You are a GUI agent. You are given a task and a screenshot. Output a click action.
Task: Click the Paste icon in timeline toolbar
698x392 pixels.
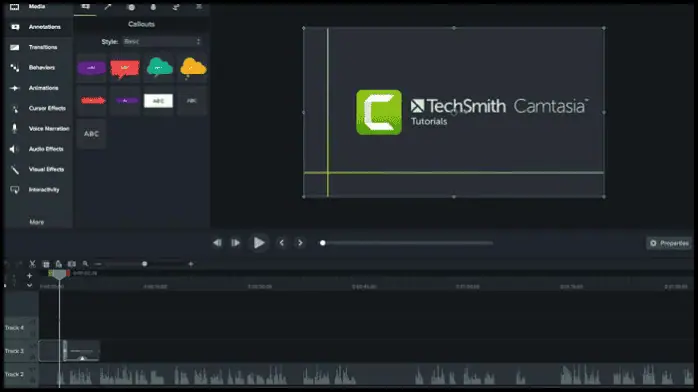click(58, 264)
